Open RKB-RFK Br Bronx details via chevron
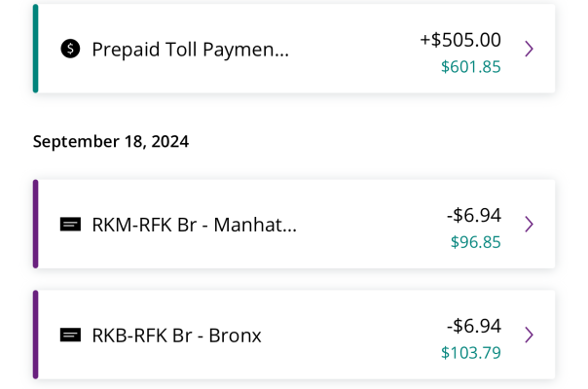This screenshot has height=389, width=588. [x=530, y=335]
